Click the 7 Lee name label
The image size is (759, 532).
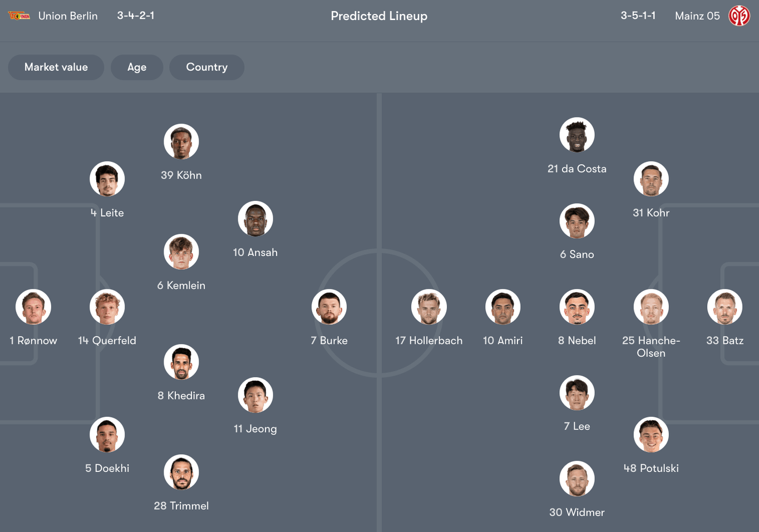tap(576, 426)
